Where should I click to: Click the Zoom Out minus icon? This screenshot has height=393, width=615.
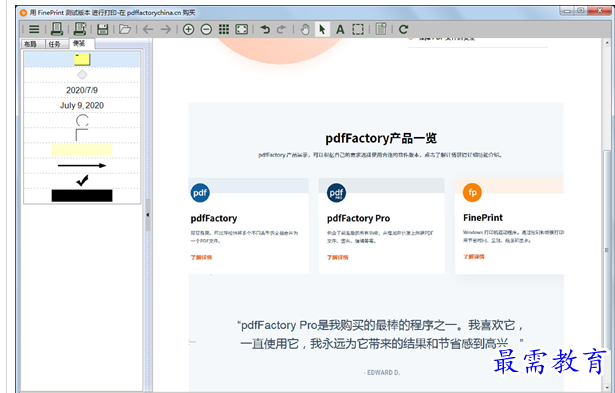point(206,29)
